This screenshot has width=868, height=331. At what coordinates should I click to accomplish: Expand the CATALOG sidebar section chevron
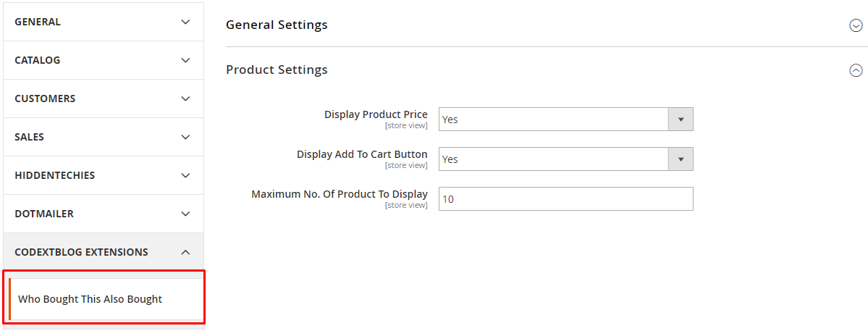point(185,60)
